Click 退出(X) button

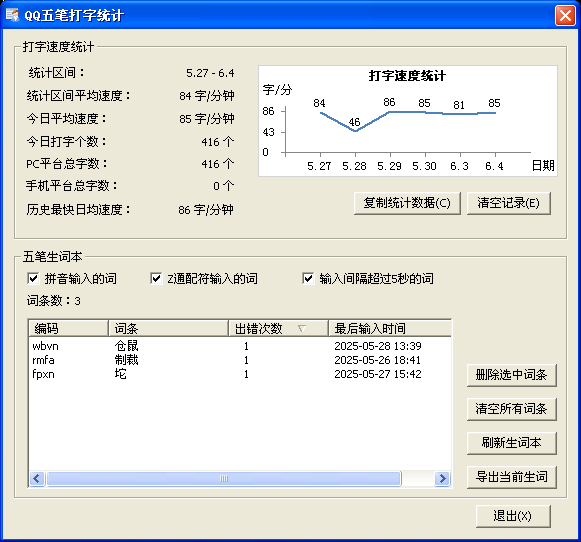click(x=513, y=516)
